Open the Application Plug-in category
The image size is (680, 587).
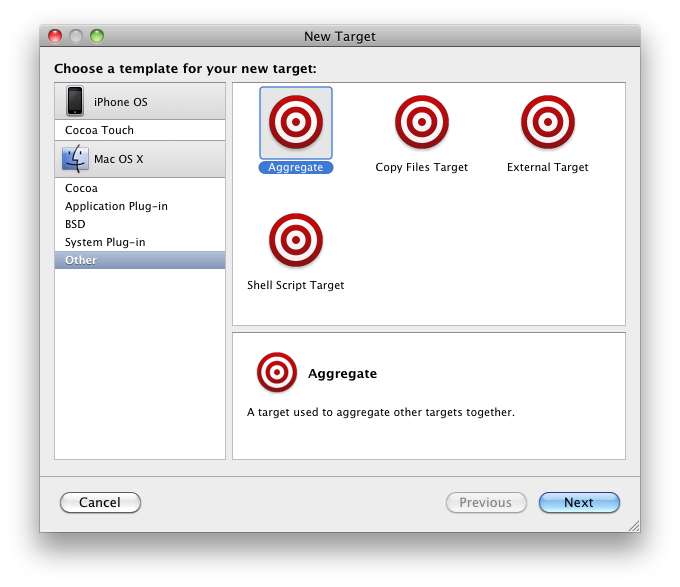(x=116, y=206)
